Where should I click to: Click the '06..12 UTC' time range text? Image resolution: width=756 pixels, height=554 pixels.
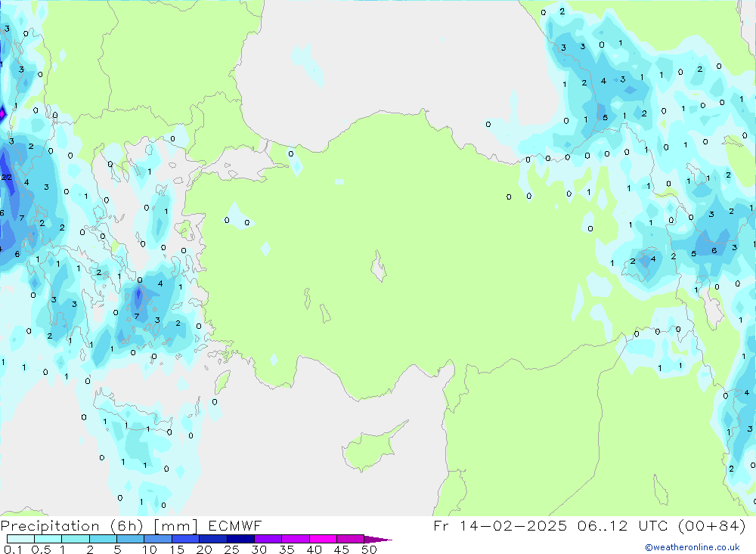[x=622, y=525]
